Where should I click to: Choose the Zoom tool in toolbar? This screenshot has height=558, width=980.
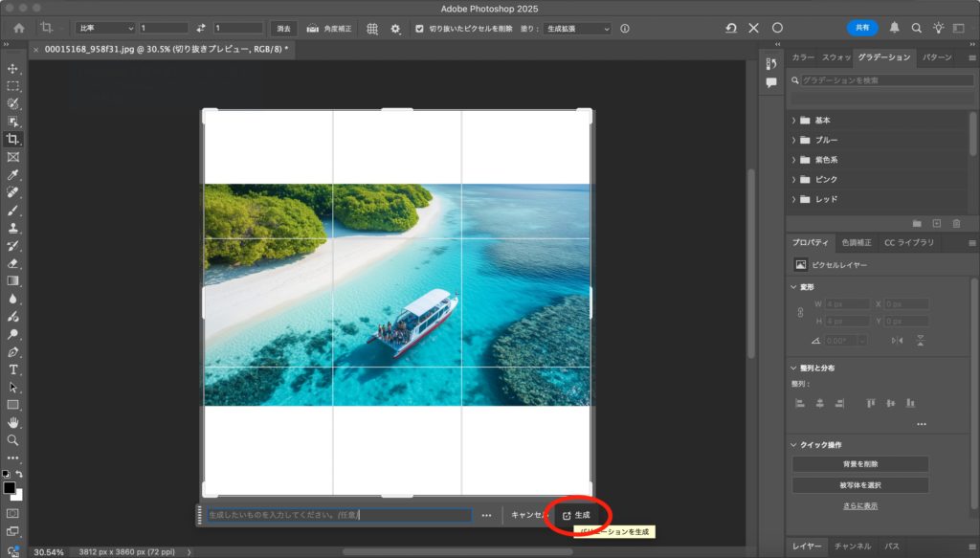pos(13,440)
